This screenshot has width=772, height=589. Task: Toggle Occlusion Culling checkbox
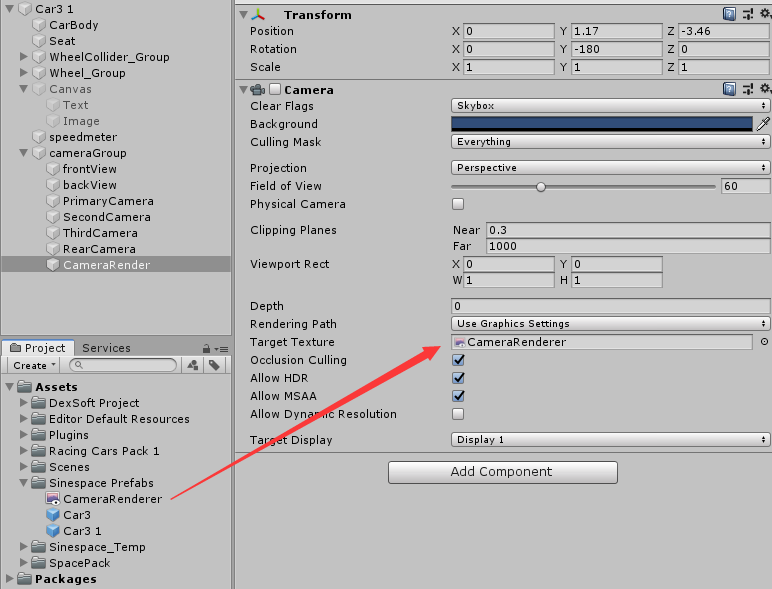pyautogui.click(x=458, y=360)
